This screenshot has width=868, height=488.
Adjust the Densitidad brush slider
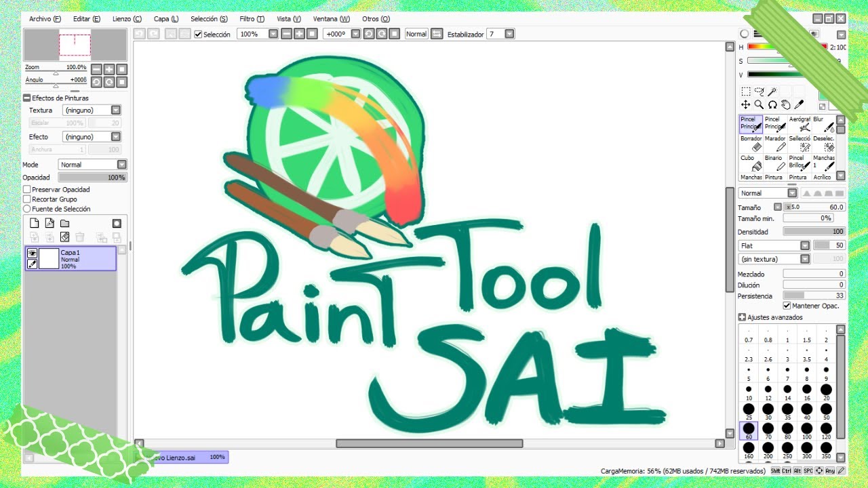[814, 232]
